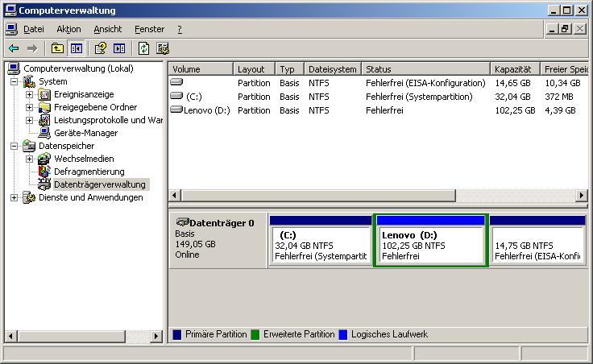Click the Computerverwaltung title bar icon
Screen dimensions: 593x364
pos(10,10)
